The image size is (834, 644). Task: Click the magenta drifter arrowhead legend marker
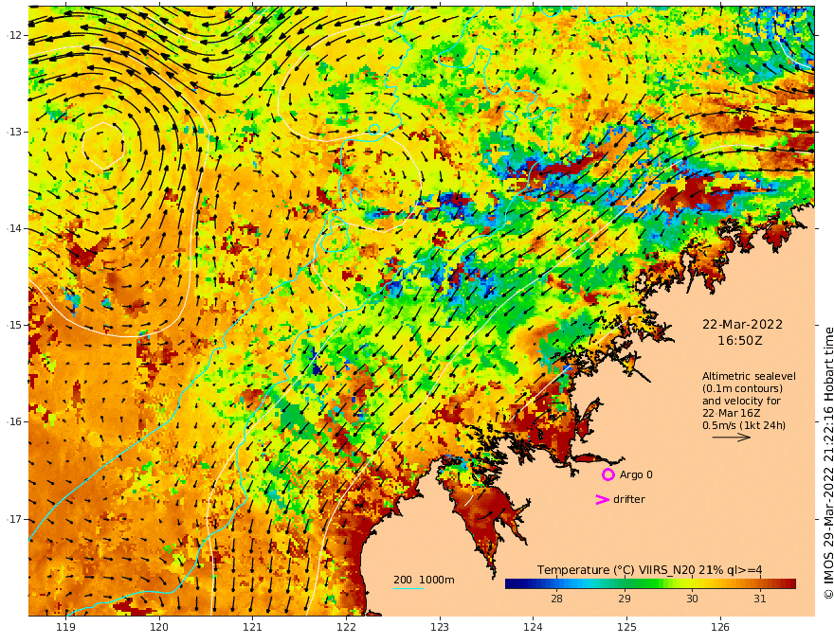click(x=602, y=499)
